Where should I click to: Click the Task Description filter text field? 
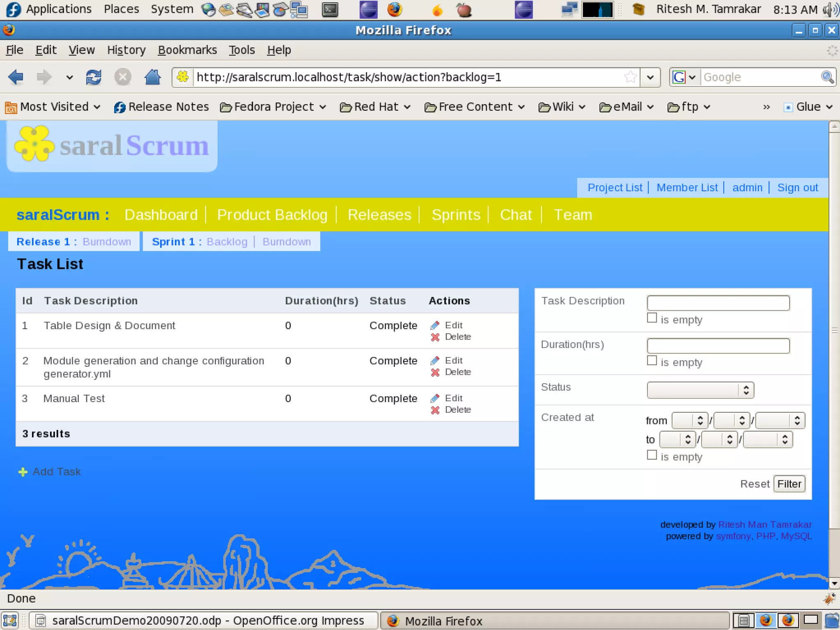click(x=718, y=303)
